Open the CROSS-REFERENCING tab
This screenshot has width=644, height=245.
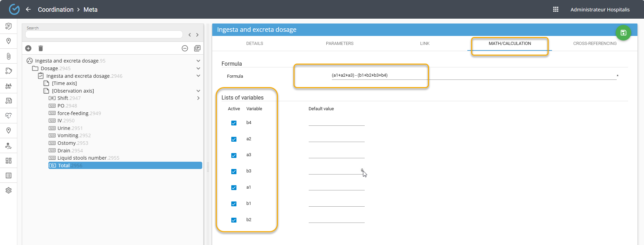click(595, 44)
